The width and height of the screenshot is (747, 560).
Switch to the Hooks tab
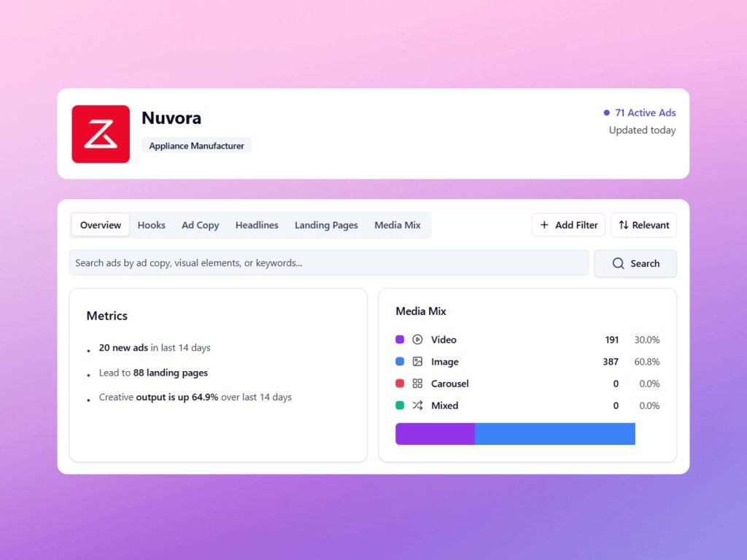[151, 225]
